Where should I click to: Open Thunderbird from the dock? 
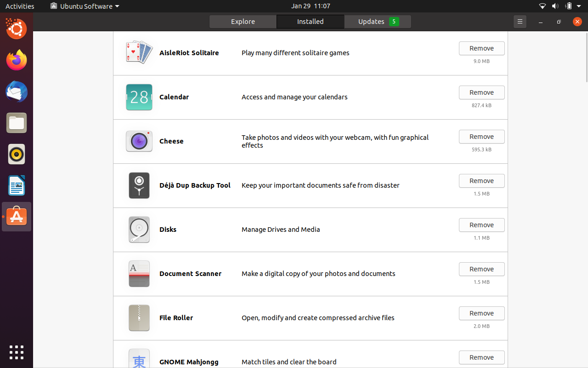pos(17,92)
